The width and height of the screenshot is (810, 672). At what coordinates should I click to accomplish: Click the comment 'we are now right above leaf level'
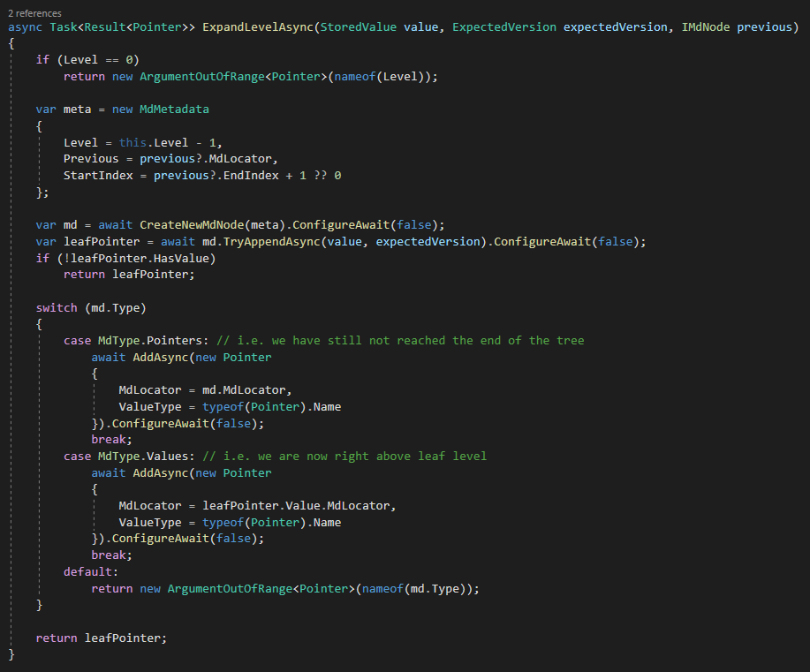pos(372,456)
